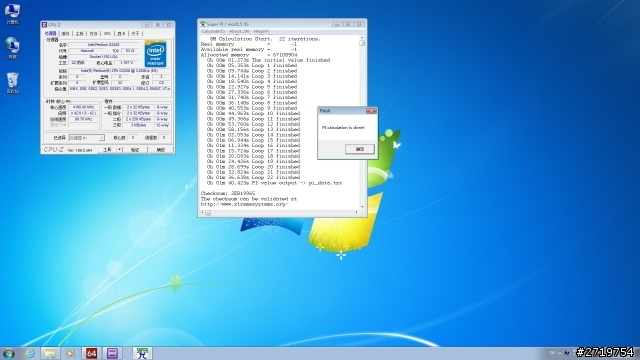Viewport: 640px width, 360px height.
Task: Click the multiplier value in CPU-Z
Action: point(83,113)
